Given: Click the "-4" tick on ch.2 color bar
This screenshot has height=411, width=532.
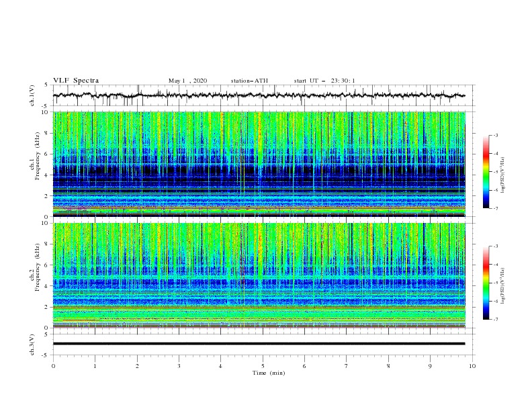Looking at the screenshot, I should point(495,265).
